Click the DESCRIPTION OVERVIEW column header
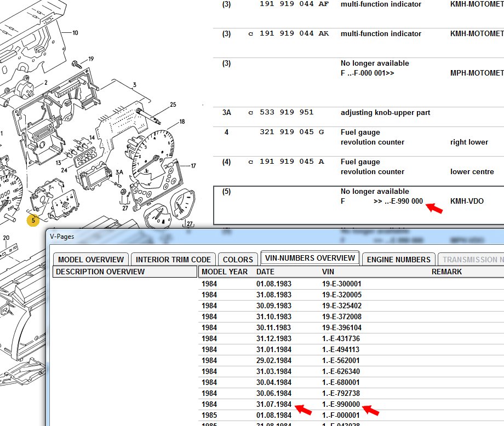The image size is (504, 426). [125, 272]
